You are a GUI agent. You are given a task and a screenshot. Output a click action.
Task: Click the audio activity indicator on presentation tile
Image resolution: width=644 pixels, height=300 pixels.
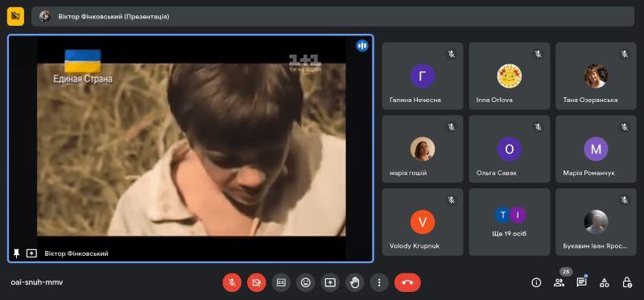point(361,46)
